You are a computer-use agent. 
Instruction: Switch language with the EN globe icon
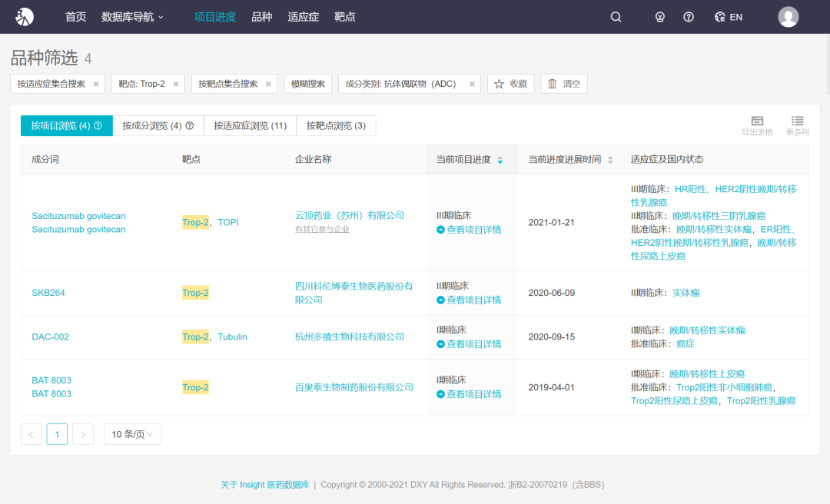pyautogui.click(x=729, y=17)
